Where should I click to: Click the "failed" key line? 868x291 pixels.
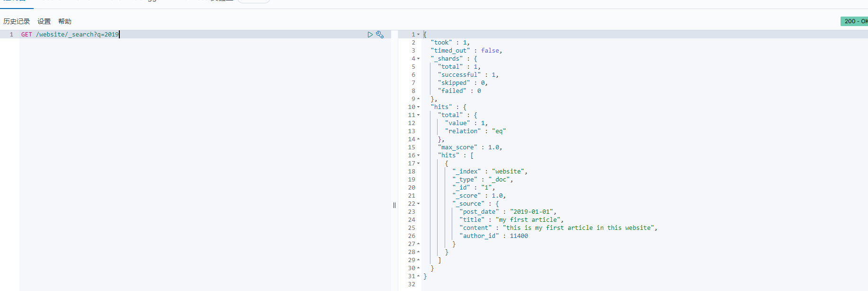pos(459,91)
